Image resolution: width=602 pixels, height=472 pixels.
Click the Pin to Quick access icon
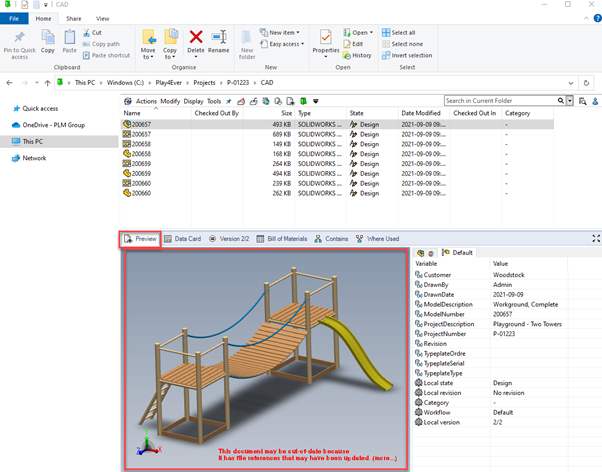19,37
